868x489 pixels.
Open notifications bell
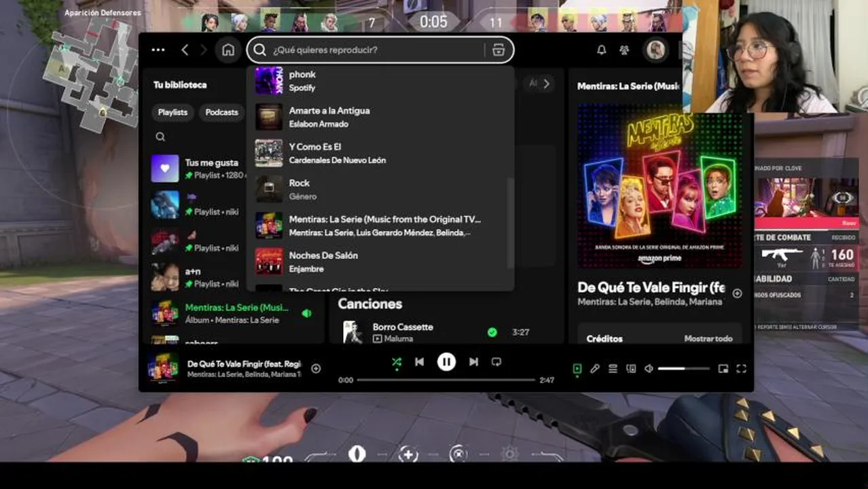tap(601, 50)
